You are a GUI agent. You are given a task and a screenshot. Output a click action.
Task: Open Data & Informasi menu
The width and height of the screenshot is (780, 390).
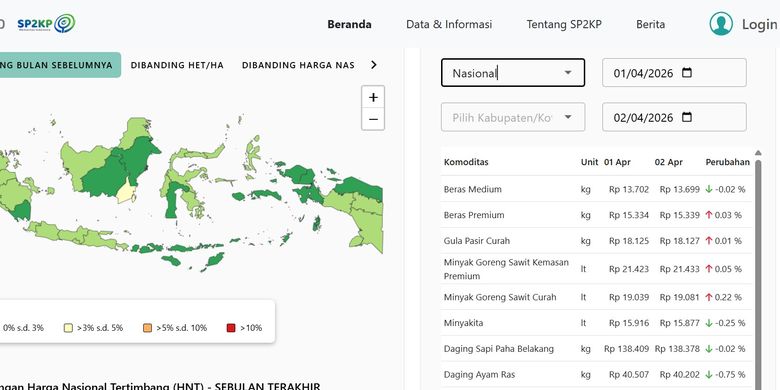pos(449,24)
